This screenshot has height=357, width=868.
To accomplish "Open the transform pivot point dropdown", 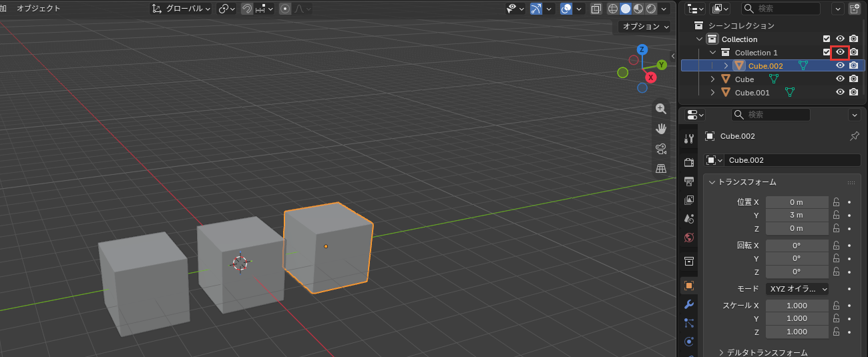I will 227,9.
